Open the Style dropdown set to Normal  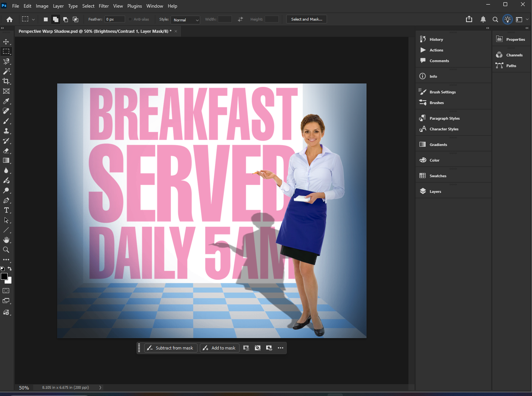pos(185,20)
